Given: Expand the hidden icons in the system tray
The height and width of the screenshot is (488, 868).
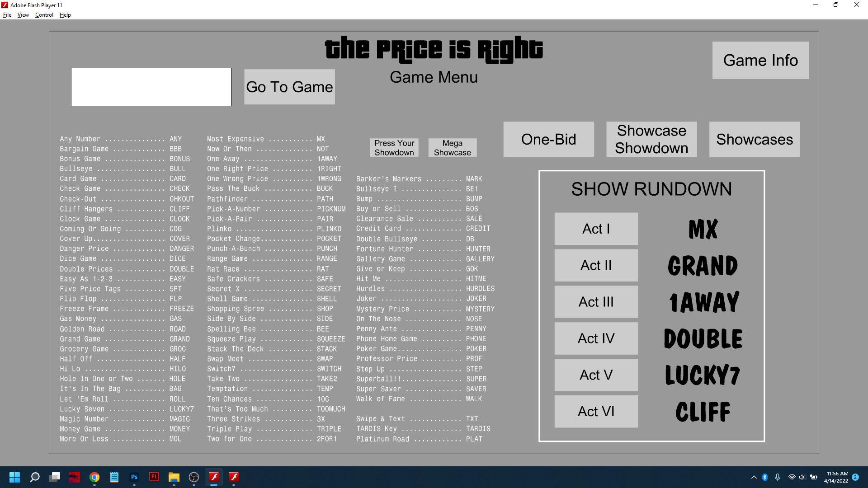Looking at the screenshot, I should [x=754, y=477].
